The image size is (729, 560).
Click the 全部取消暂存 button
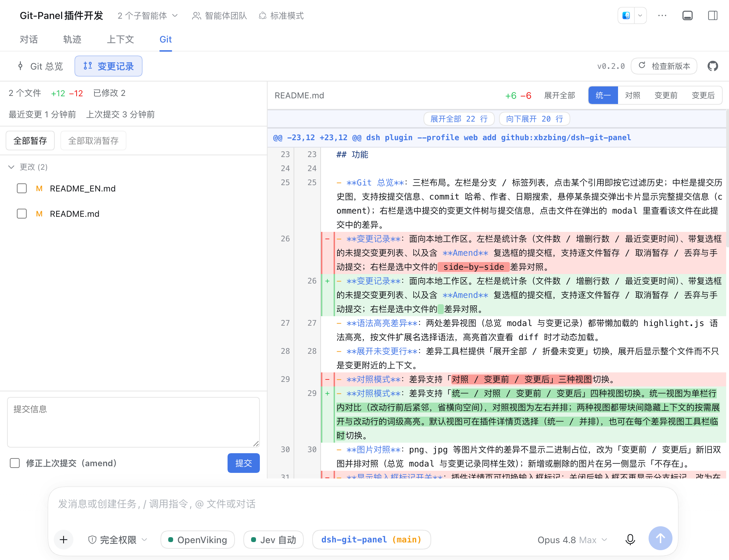pos(93,141)
